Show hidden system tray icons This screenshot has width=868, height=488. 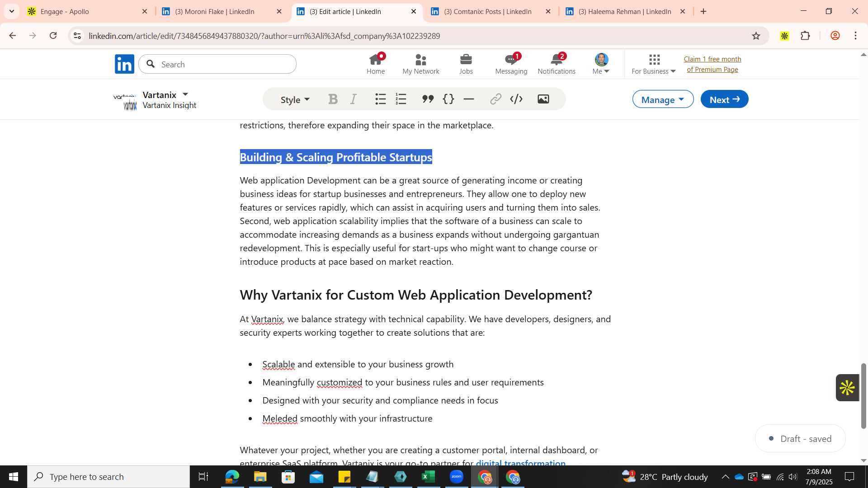tap(725, 477)
